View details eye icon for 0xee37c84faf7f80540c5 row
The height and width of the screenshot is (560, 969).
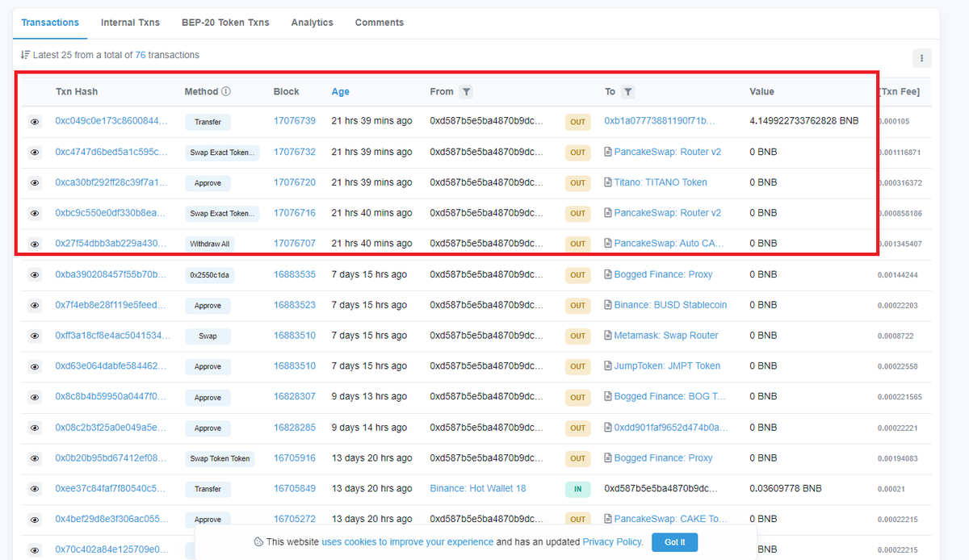tap(35, 489)
